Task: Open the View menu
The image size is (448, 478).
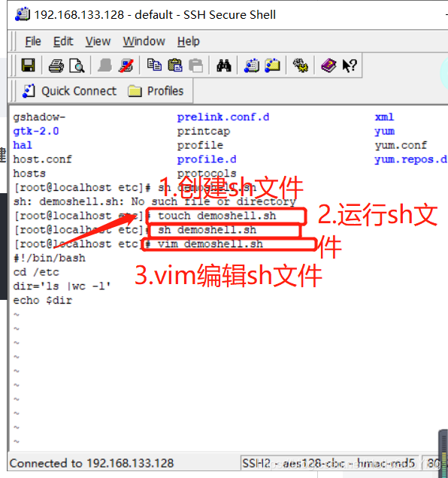Action: pyautogui.click(x=98, y=41)
